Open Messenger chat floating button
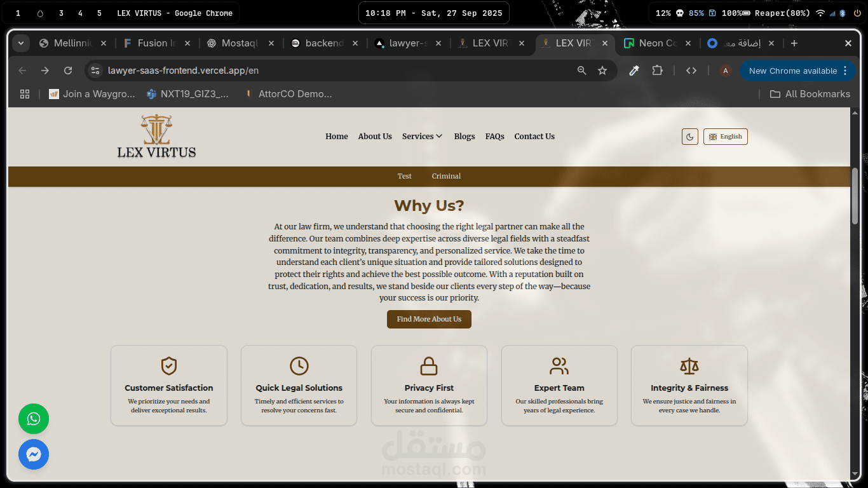The width and height of the screenshot is (868, 488). (x=34, y=454)
